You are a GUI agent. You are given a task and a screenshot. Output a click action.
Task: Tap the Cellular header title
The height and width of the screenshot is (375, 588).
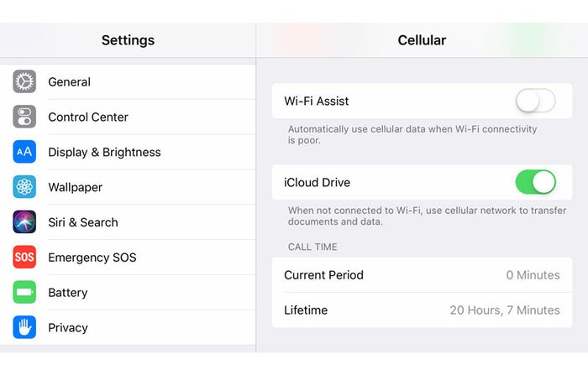[422, 40]
